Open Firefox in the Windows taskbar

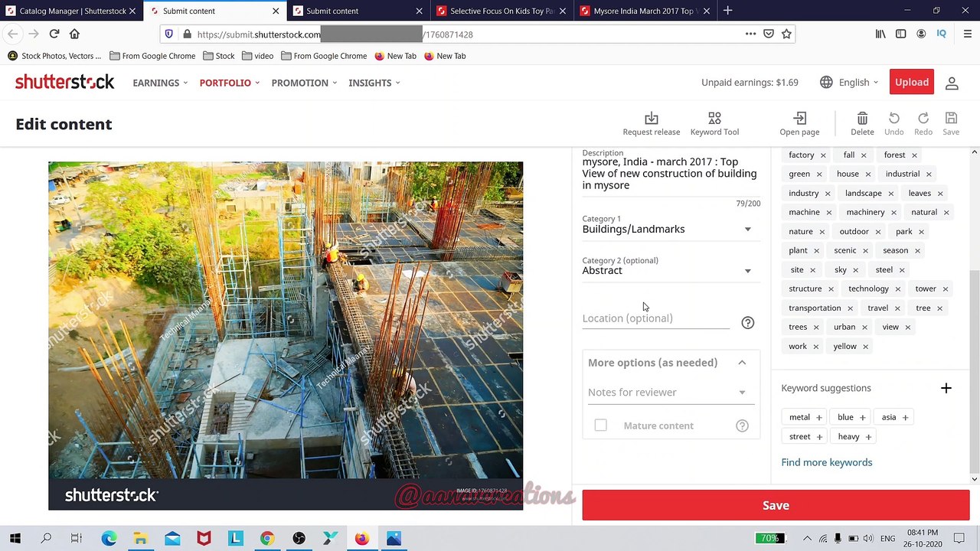[361, 539]
